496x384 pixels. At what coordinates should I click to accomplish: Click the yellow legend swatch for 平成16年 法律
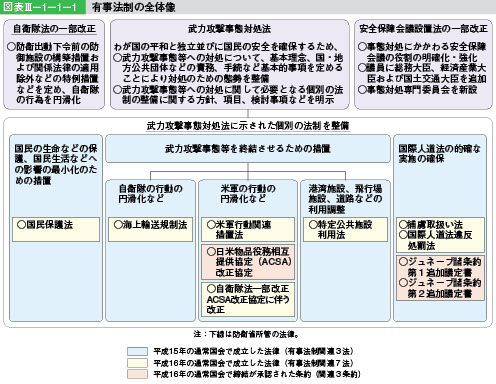pyautogui.click(x=137, y=363)
